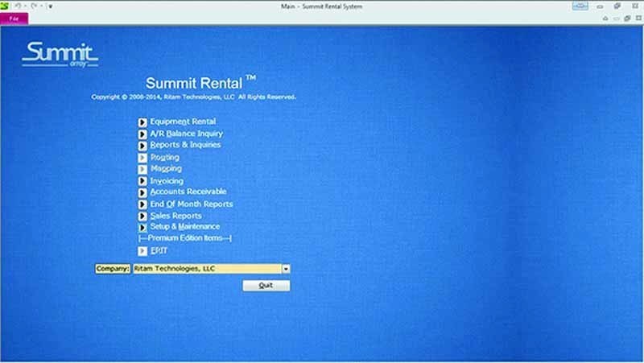This screenshot has height=363, width=644.
Task: Select the Mapping menu entry
Action: click(x=166, y=169)
